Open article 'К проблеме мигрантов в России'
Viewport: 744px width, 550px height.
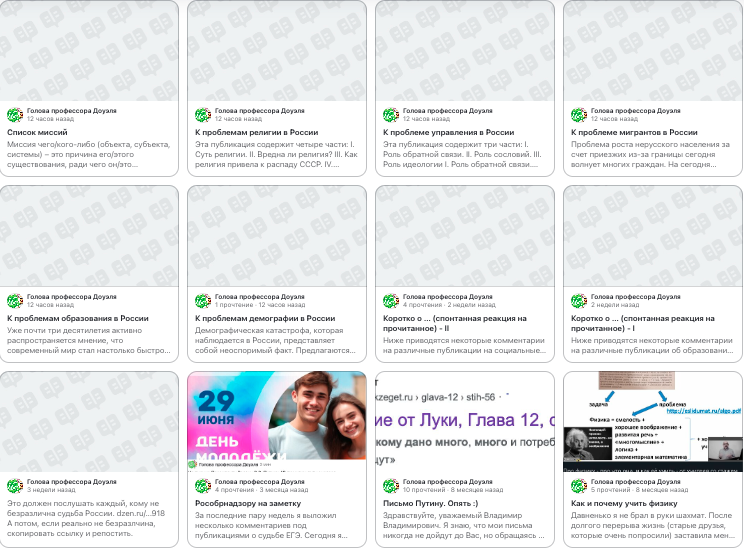coord(634,132)
